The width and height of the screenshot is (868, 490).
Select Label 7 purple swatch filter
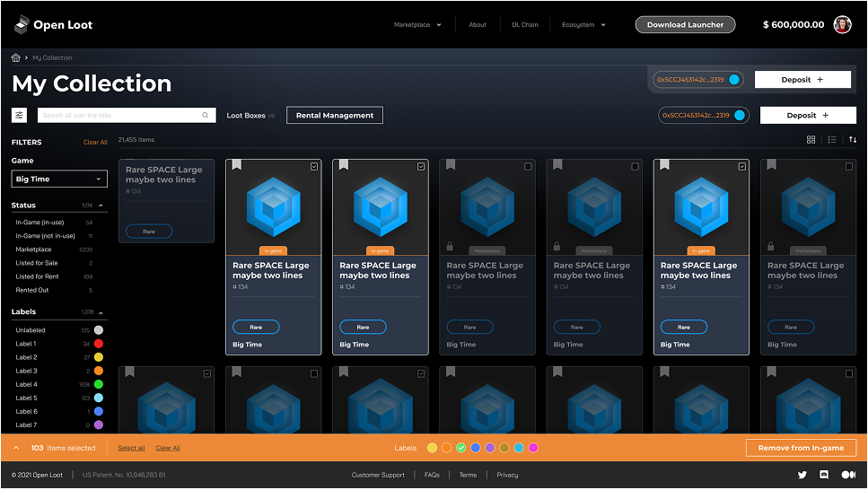point(99,425)
